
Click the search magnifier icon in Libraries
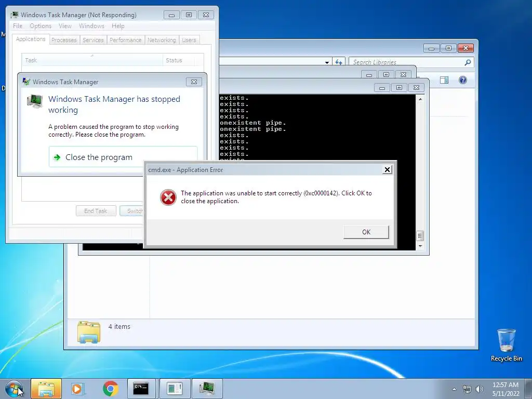coord(468,62)
